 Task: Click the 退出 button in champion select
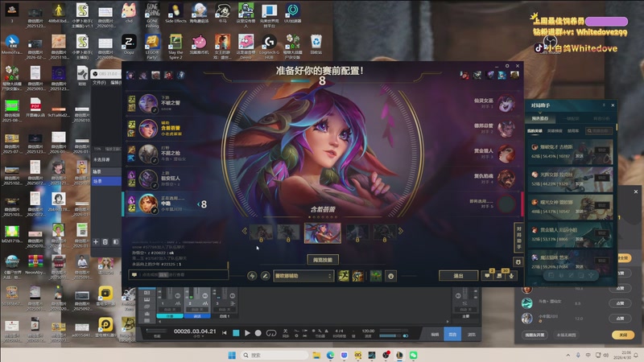[x=458, y=276]
